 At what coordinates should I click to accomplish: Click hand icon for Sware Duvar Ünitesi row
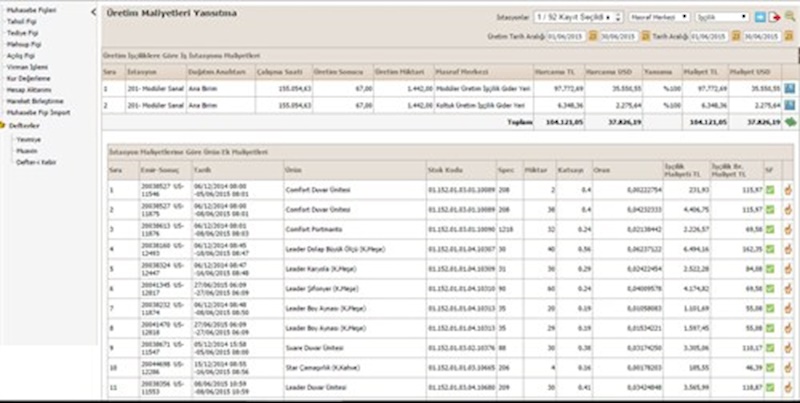pos(787,348)
